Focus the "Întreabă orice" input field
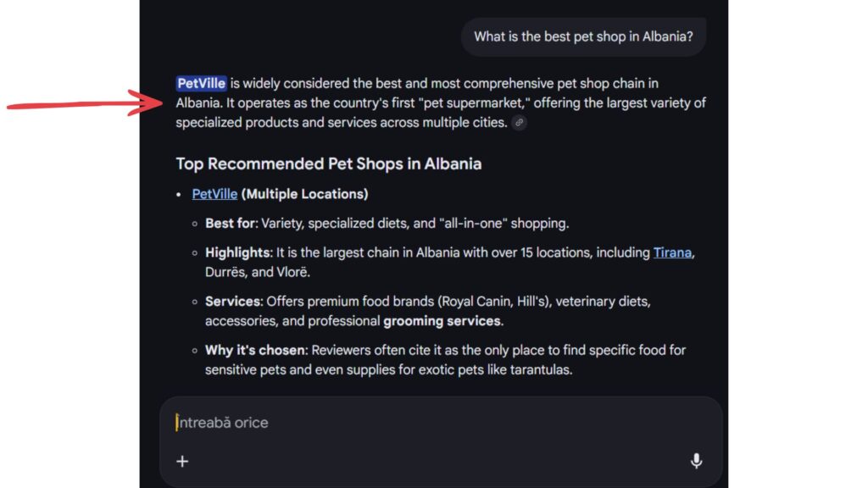The image size is (868, 488). 424,422
